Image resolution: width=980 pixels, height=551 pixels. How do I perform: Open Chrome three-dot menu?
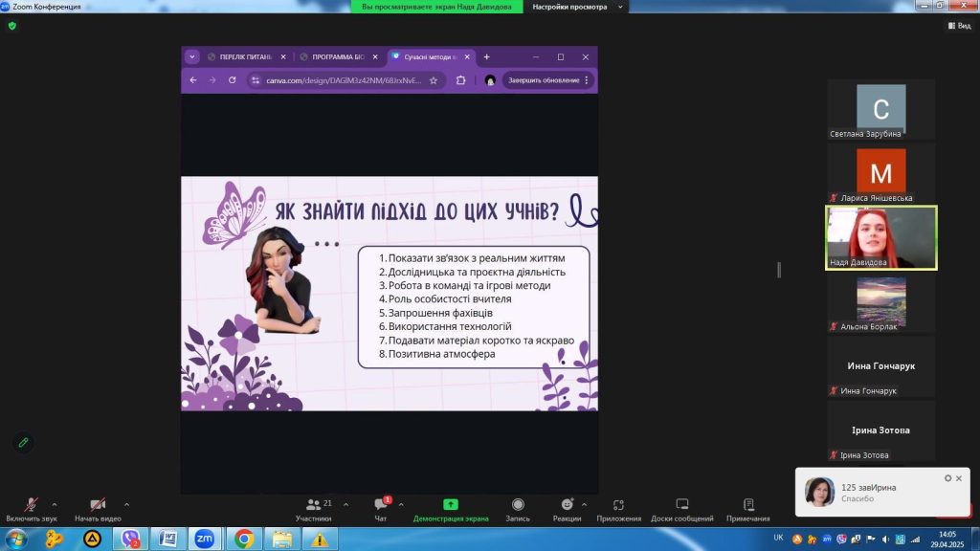click(x=587, y=80)
